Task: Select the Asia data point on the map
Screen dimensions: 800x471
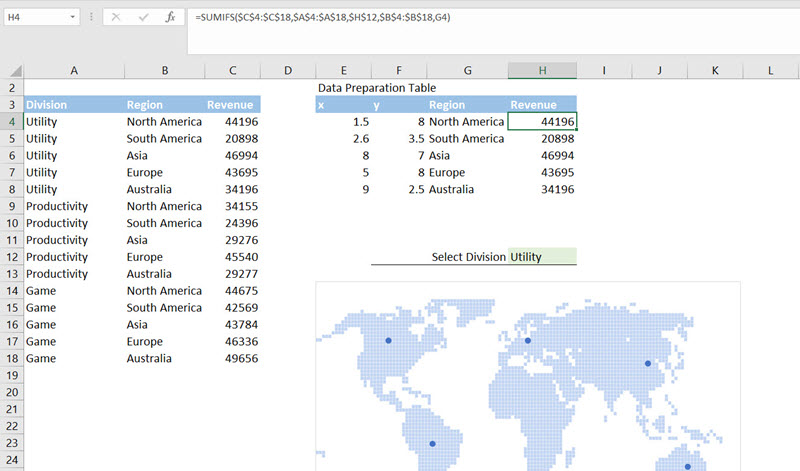Action: coord(647,363)
